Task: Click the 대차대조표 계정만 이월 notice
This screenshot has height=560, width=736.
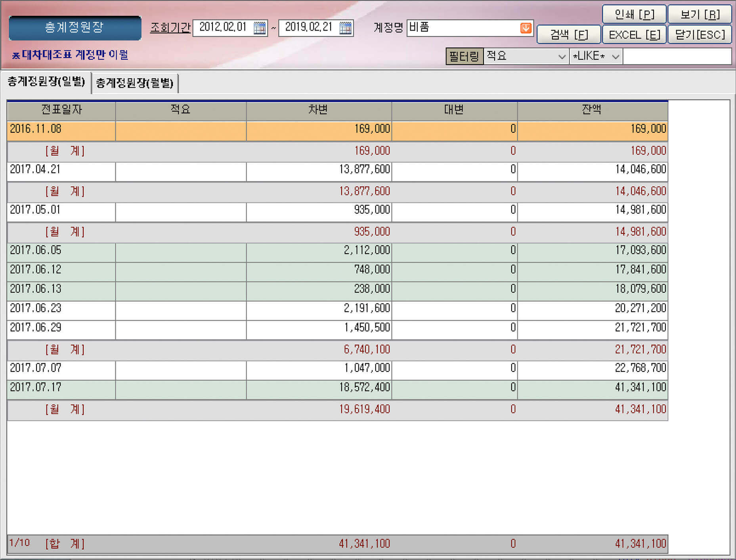Action: [70, 55]
